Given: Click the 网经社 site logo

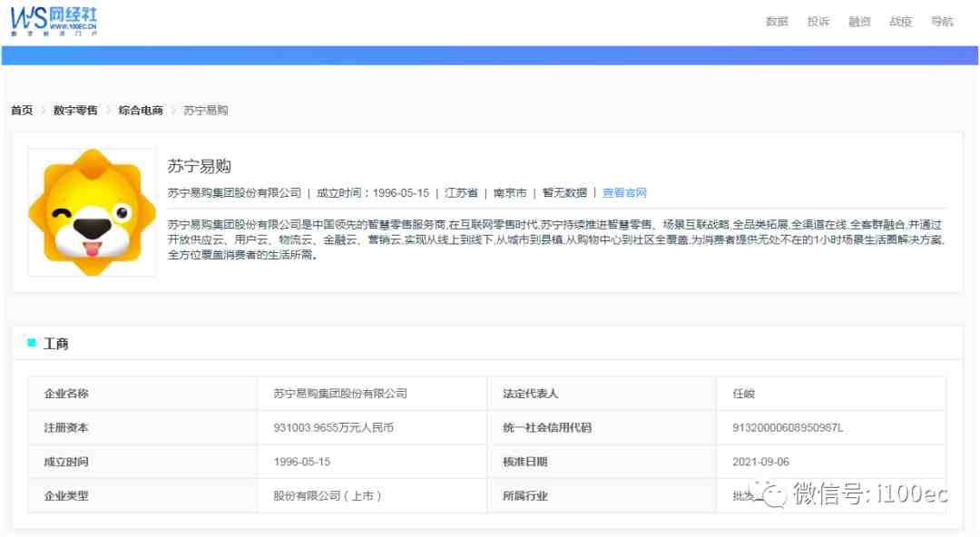Looking at the screenshot, I should [54, 21].
